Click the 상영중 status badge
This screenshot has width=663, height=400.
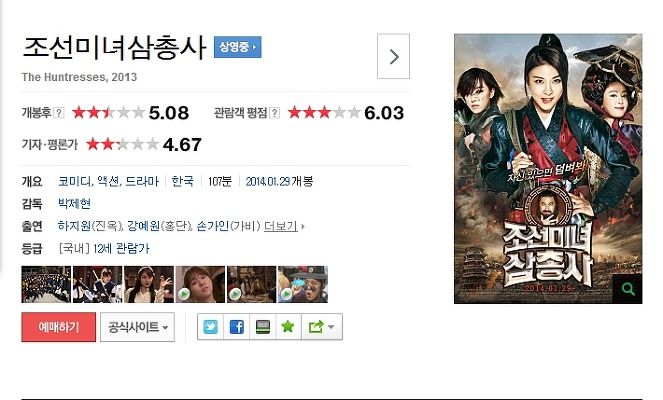pyautogui.click(x=238, y=47)
